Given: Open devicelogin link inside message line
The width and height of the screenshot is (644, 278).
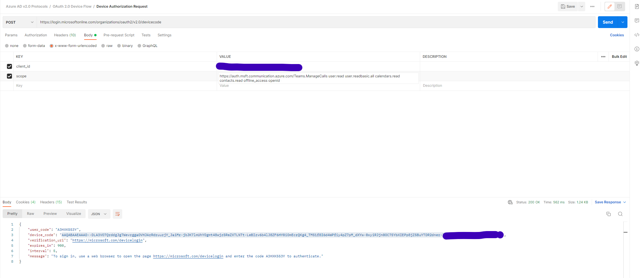Looking at the screenshot, I should 188,256.
